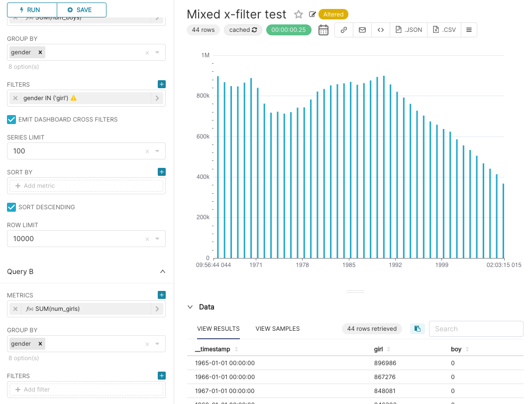Copy results to clipboard icon
Screen dimensions: 532x404
pyautogui.click(x=418, y=329)
